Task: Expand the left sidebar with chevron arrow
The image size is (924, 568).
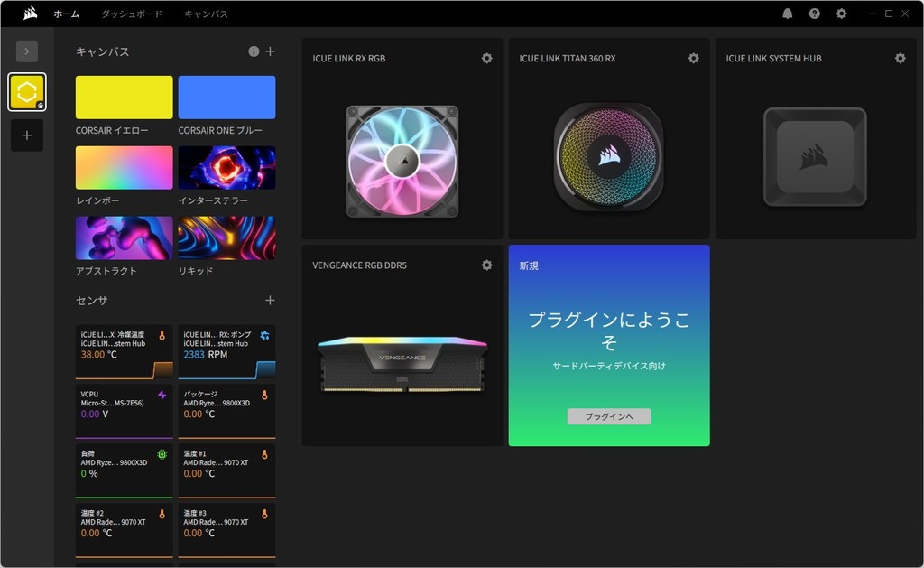Action: [27, 51]
